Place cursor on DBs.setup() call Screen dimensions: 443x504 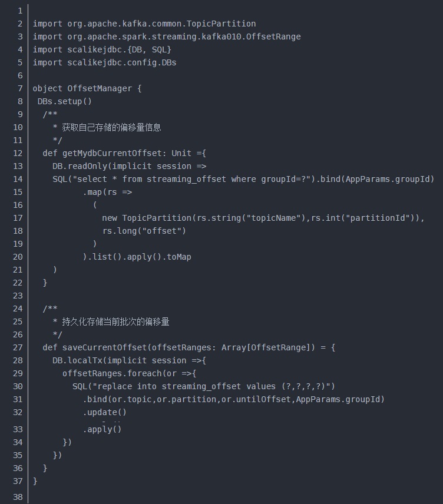[x=65, y=101]
